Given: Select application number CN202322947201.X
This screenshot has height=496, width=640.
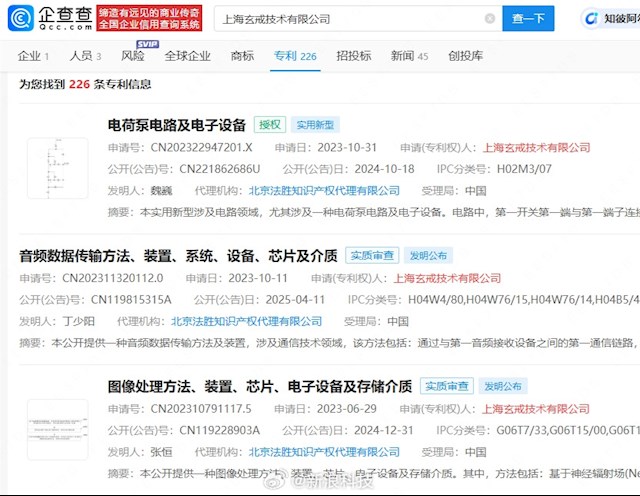Looking at the screenshot, I should tap(202, 147).
